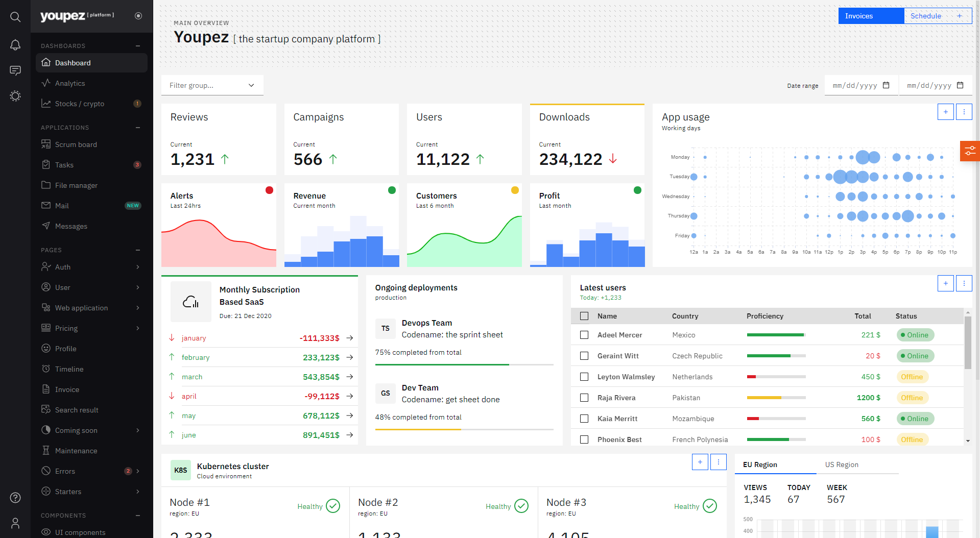Check the Phoenix Best row checkbox
This screenshot has height=538, width=980.
point(584,439)
